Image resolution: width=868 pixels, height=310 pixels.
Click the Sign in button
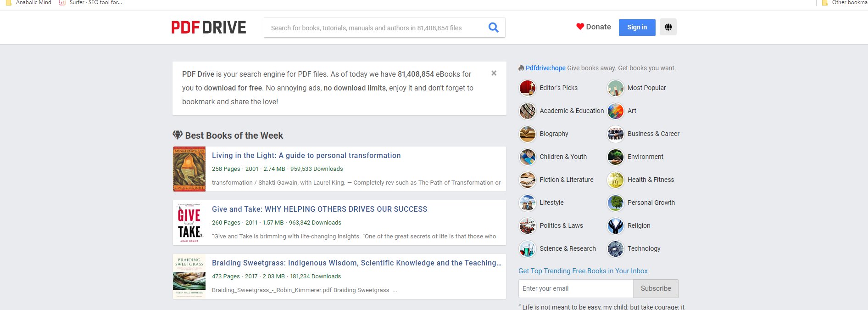(x=637, y=27)
